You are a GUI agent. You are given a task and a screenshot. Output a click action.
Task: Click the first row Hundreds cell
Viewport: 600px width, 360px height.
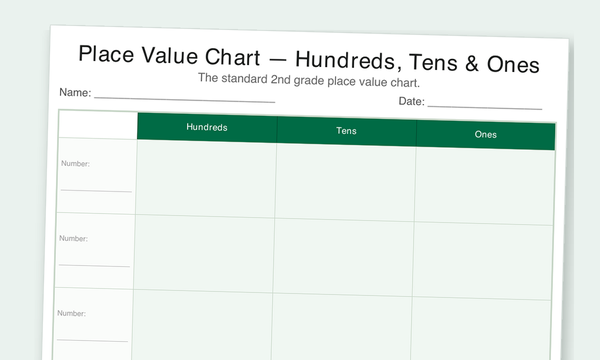[206, 179]
